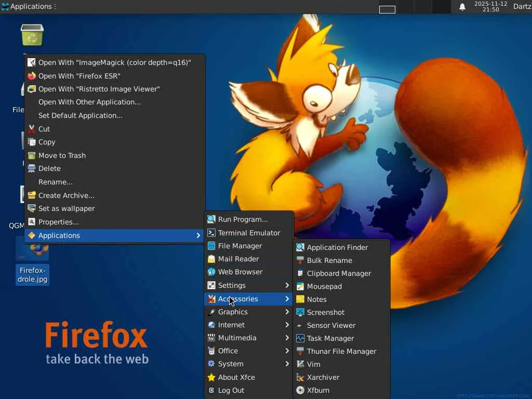The height and width of the screenshot is (399, 532).
Task: Click the Set as wallpaper icon
Action: (32, 208)
